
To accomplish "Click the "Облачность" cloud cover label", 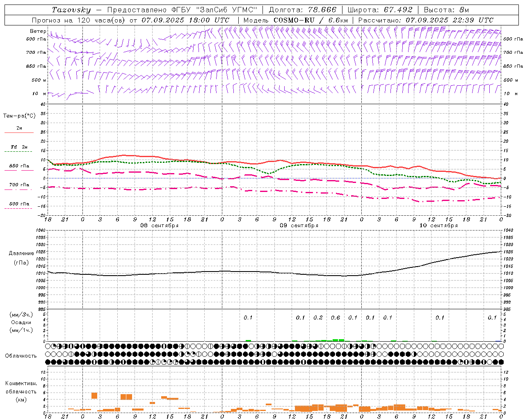I will click(x=21, y=356).
